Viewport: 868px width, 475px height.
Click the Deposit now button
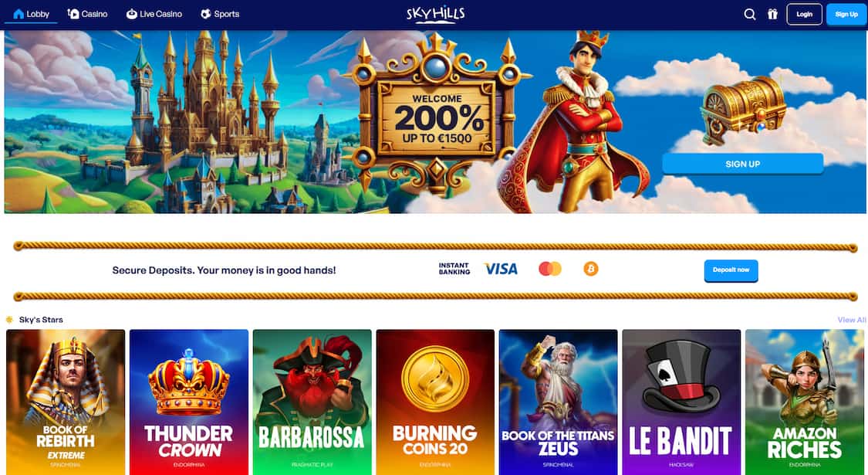(731, 270)
